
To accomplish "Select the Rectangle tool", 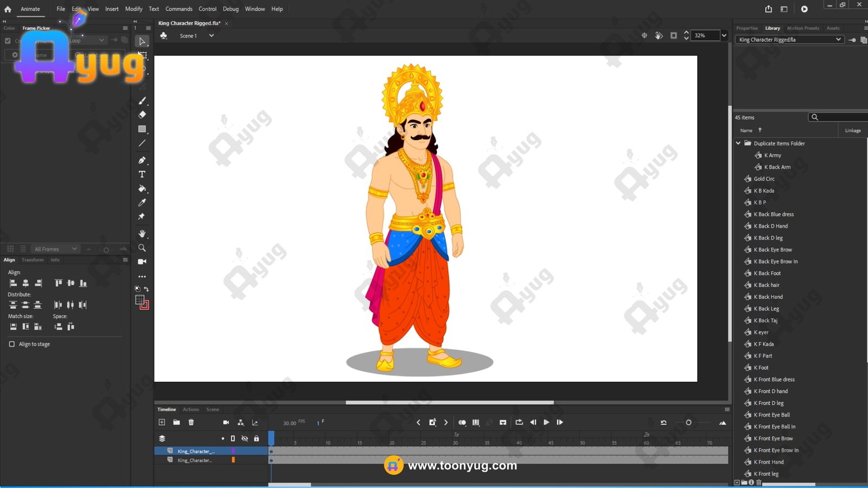I will pyautogui.click(x=142, y=129).
